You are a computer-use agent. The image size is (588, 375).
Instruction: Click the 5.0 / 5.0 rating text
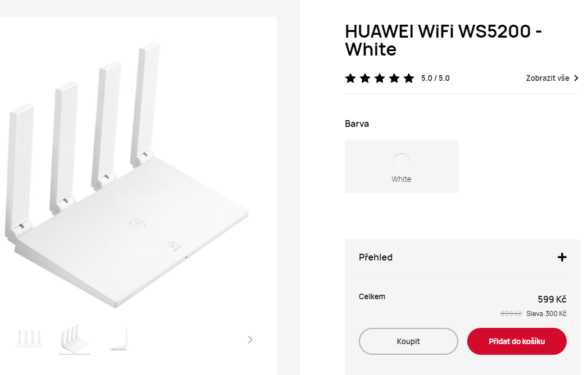435,78
